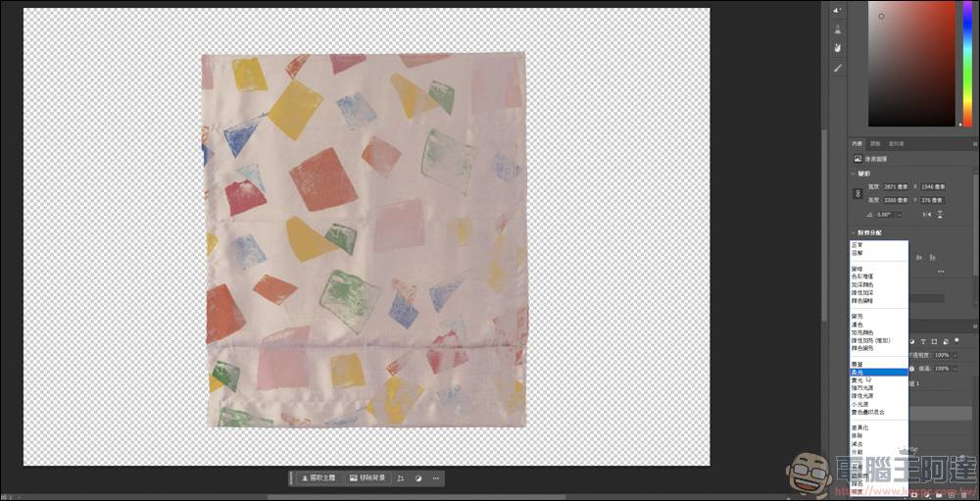Pick 實色疊印混合 (Hard Mix) blend mode
This screenshot has width=980, height=501.
coord(878,412)
